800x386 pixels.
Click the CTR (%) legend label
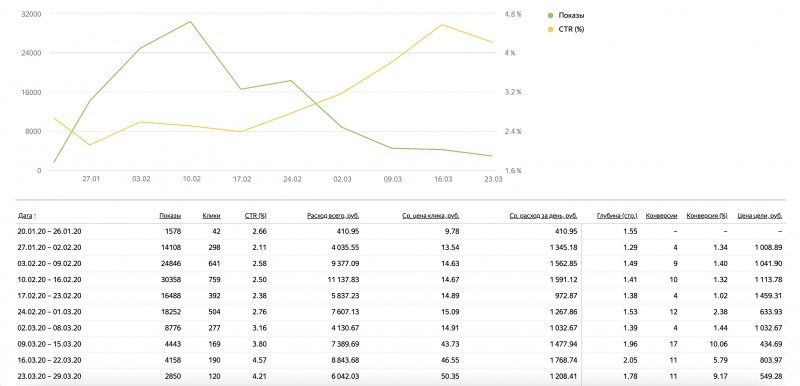[571, 29]
